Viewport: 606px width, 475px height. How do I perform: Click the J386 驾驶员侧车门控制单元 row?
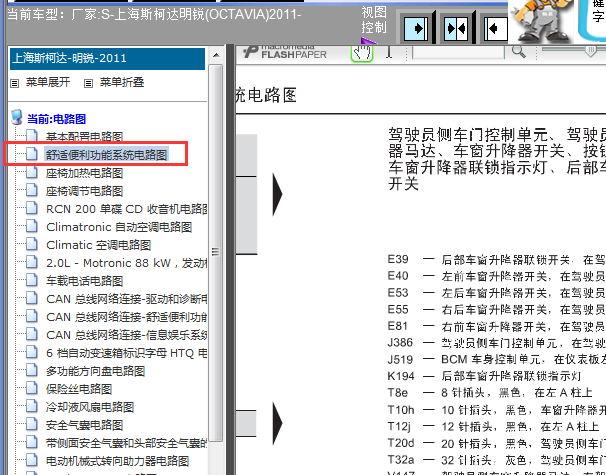click(497, 343)
